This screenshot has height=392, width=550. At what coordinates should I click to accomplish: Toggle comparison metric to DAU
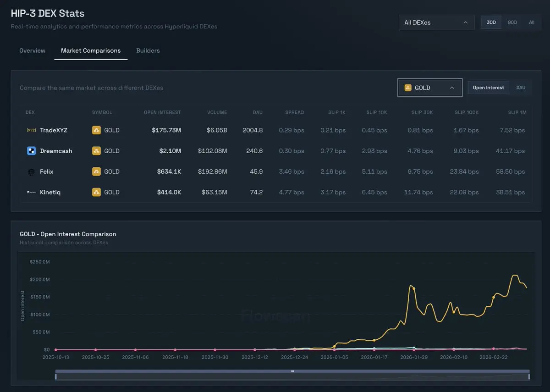coord(521,88)
